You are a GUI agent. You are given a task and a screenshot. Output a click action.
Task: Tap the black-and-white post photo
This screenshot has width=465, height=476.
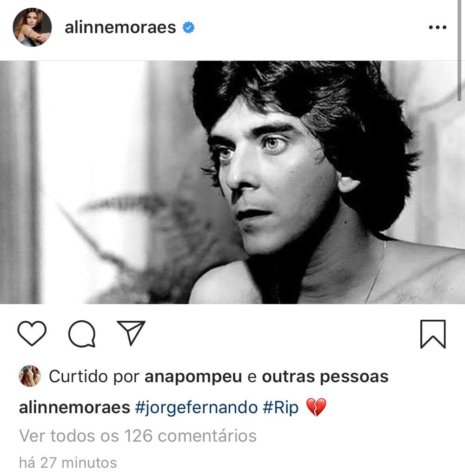[x=232, y=182]
